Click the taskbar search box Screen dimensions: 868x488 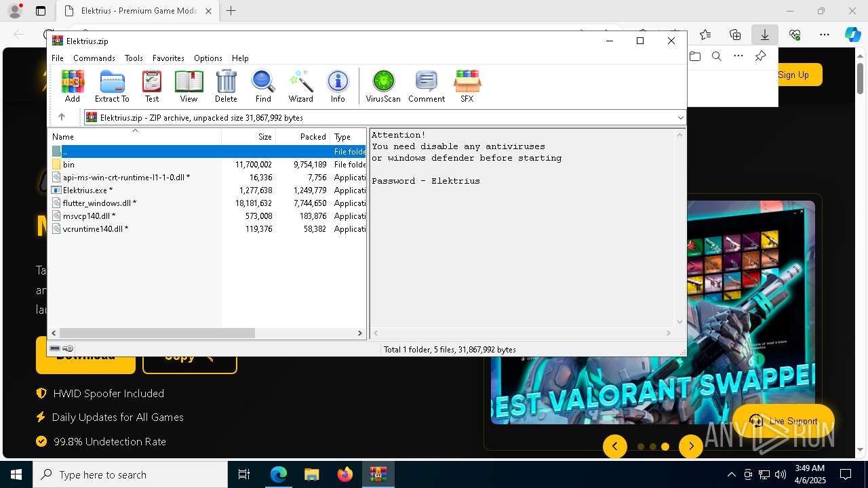tap(130, 474)
